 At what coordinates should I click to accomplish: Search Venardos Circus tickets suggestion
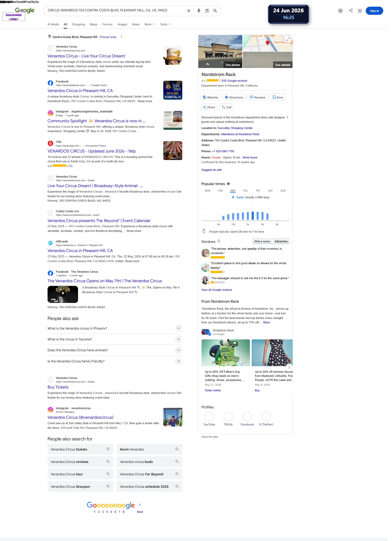point(80,449)
